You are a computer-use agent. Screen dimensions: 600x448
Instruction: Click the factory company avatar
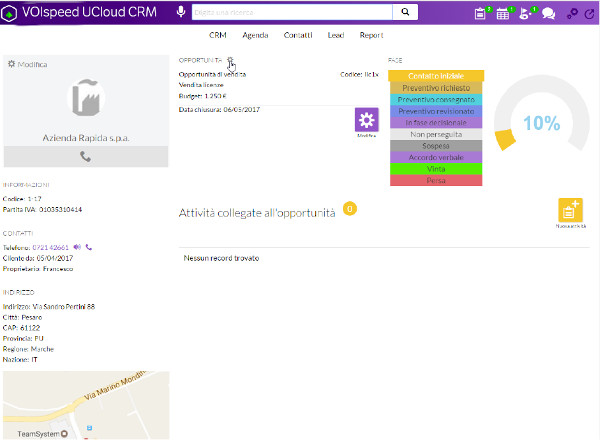pyautogui.click(x=86, y=98)
